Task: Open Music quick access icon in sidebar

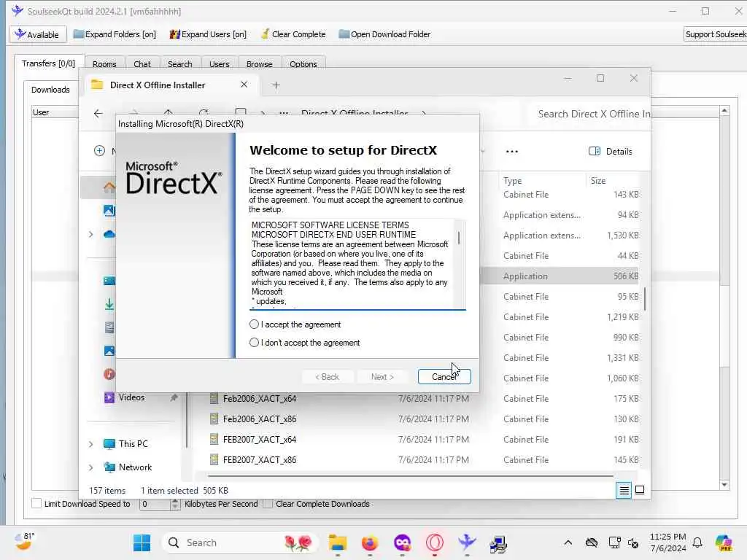Action: click(x=109, y=374)
